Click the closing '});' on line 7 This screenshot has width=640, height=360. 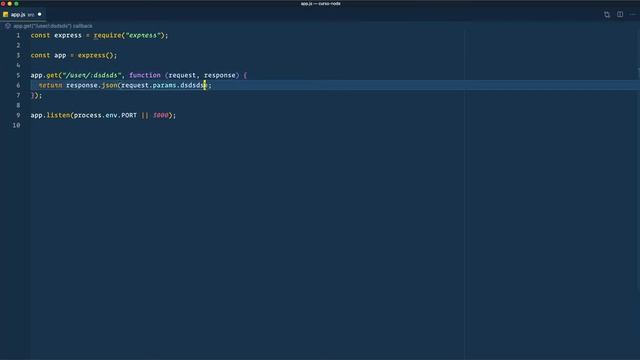[x=36, y=96]
